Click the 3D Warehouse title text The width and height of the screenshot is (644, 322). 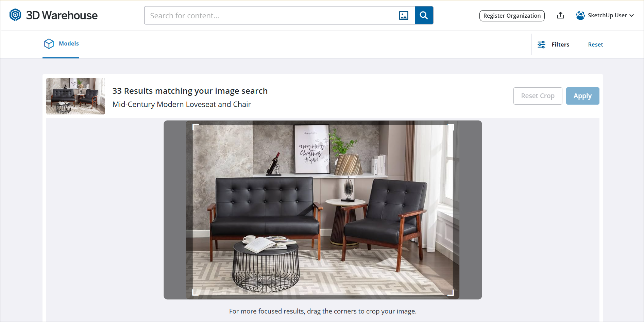point(62,15)
